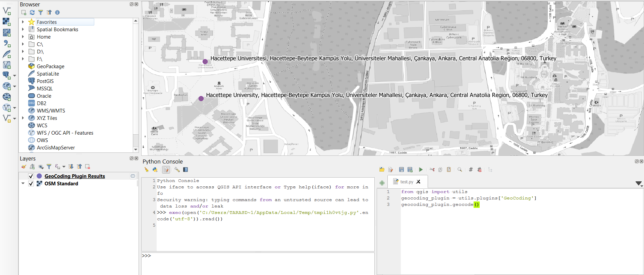Paste clipboard into script editor
644x275 pixels.
tap(449, 170)
